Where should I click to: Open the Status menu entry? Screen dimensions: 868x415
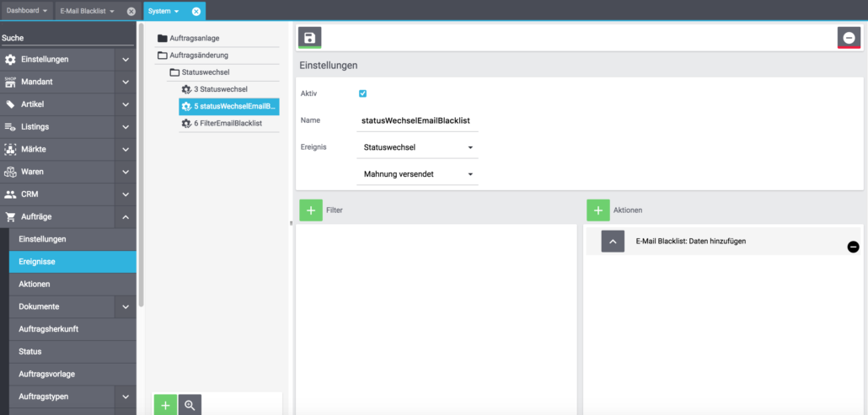coord(72,352)
